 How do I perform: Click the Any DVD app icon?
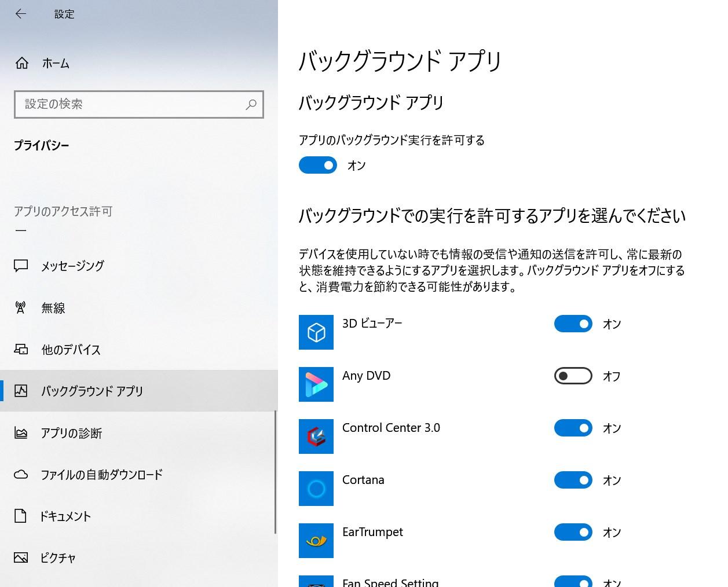point(316,384)
